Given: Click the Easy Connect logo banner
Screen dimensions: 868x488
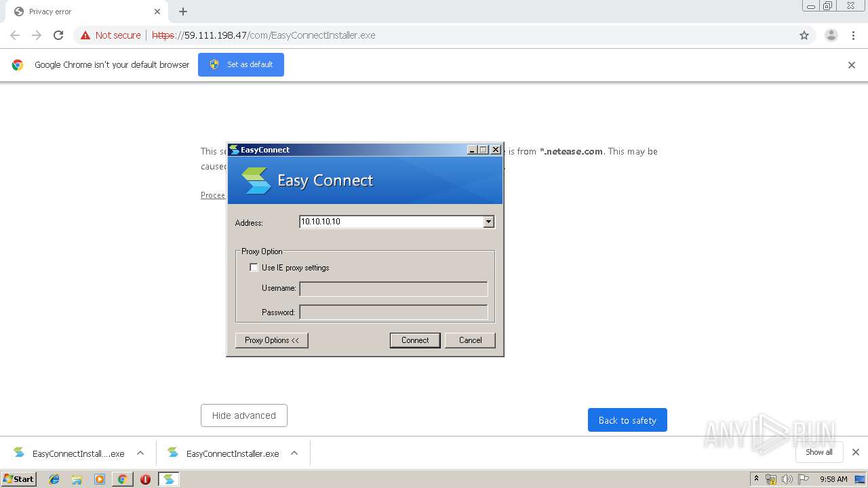Looking at the screenshot, I should click(365, 180).
